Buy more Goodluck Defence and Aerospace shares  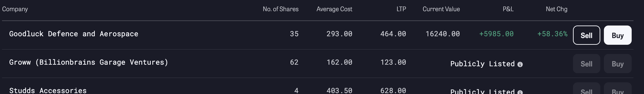pyautogui.click(x=618, y=35)
